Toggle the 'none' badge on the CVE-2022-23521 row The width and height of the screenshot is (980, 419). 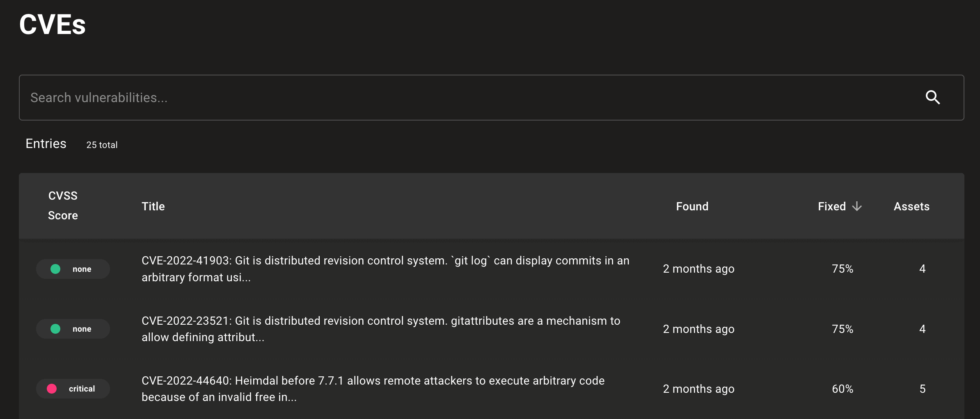(73, 328)
